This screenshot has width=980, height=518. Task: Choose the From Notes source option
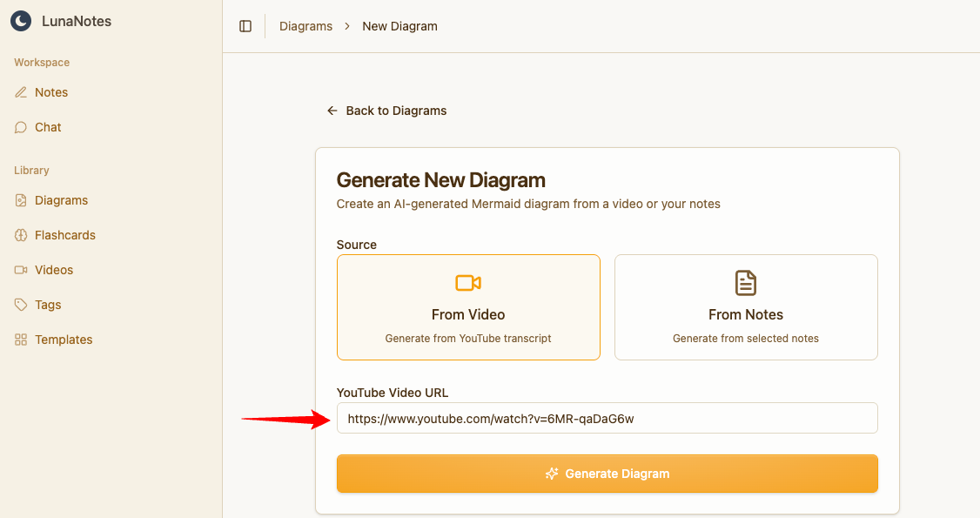coord(746,307)
